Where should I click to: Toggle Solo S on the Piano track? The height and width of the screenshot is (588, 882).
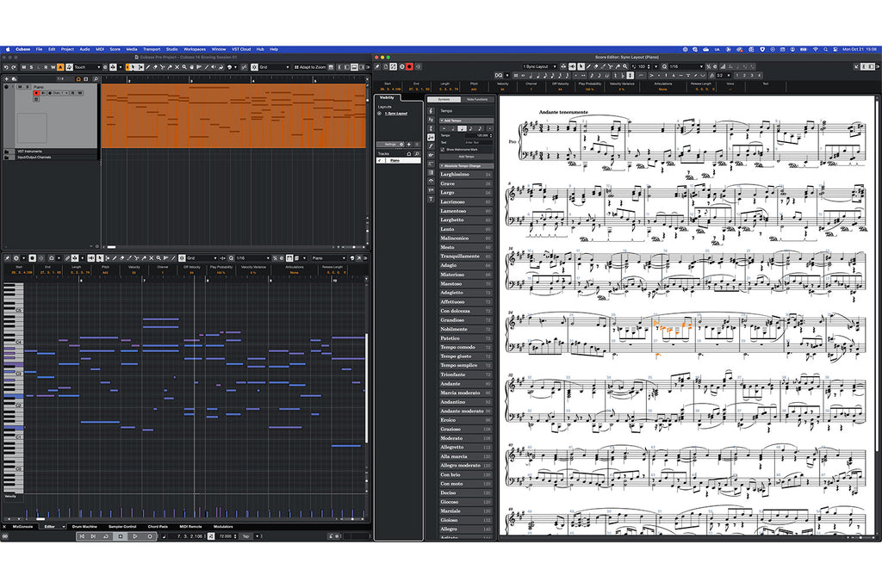28,87
